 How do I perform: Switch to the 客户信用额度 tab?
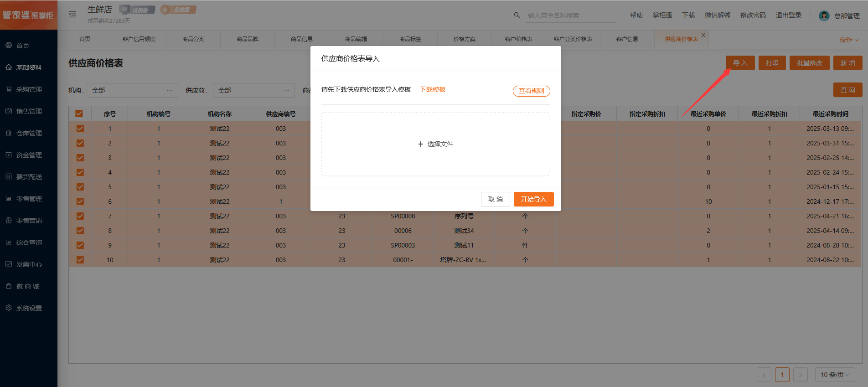pyautogui.click(x=139, y=39)
